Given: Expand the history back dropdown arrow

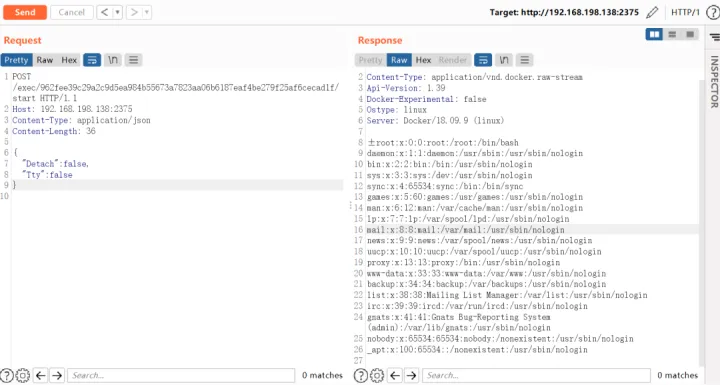Looking at the screenshot, I should click(118, 12).
